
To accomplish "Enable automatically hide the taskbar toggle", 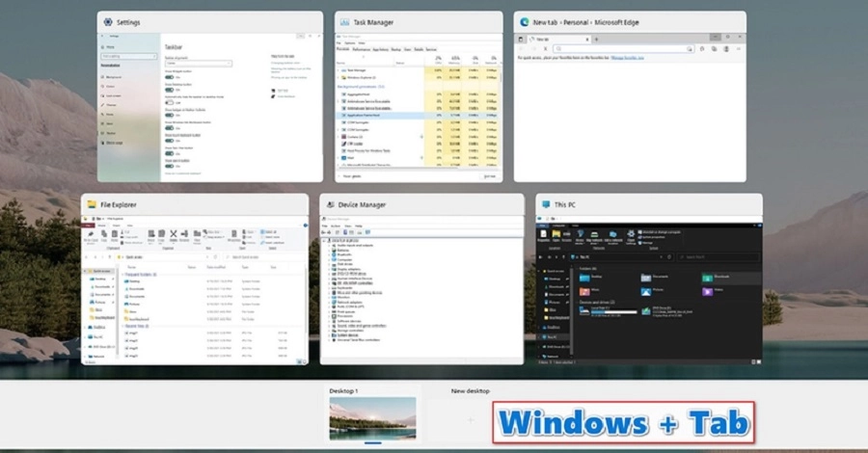I will [x=170, y=102].
